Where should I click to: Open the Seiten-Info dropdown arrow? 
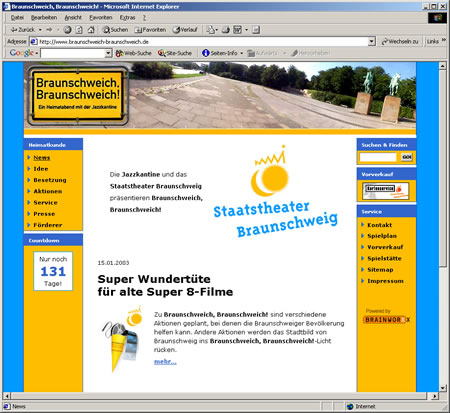[242, 53]
